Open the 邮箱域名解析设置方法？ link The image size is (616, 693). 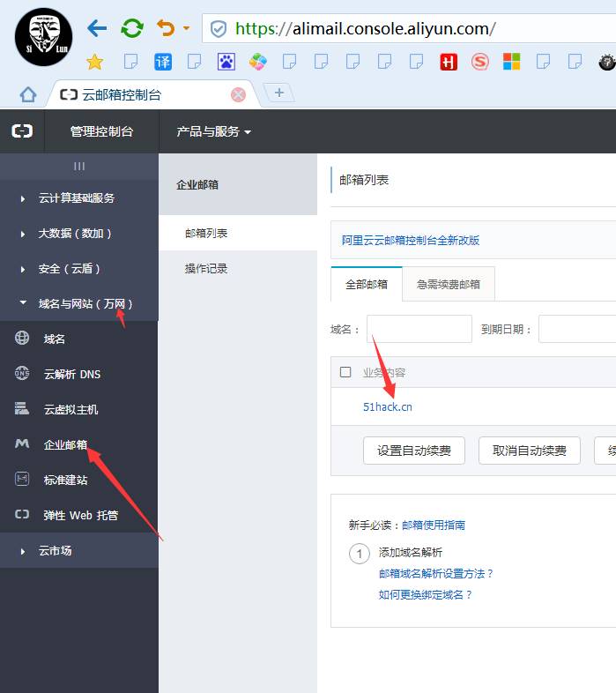435,574
